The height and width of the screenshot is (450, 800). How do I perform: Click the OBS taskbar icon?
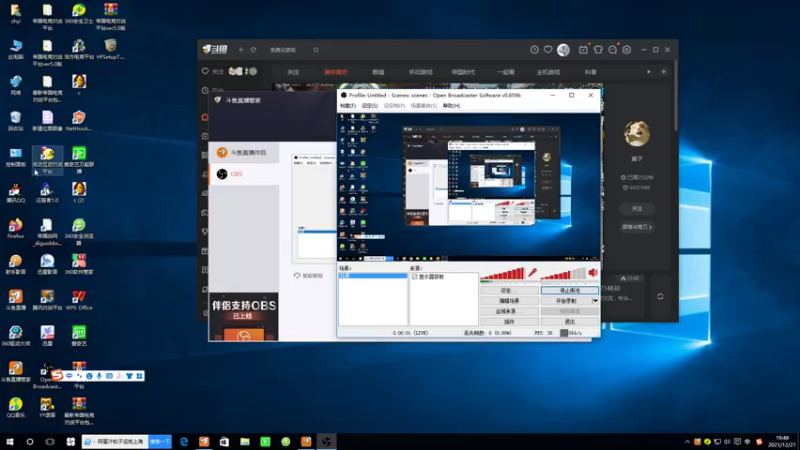(x=327, y=441)
